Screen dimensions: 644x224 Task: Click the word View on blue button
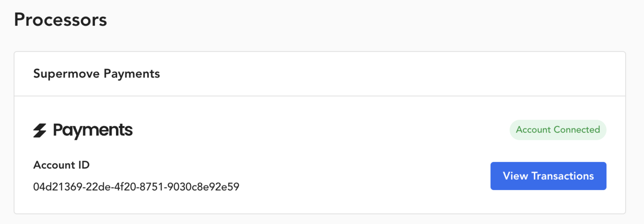[x=516, y=176]
